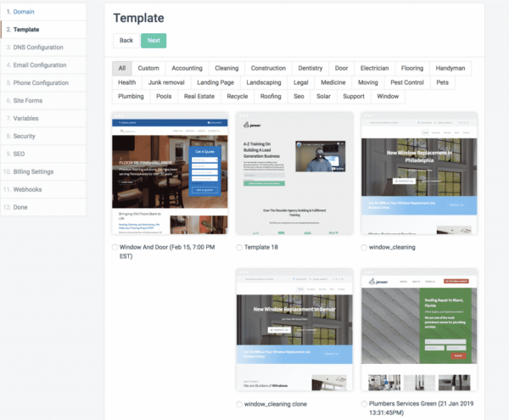The width and height of the screenshot is (509, 420).
Task: Open the DNS Configuration step
Action: pos(43,48)
